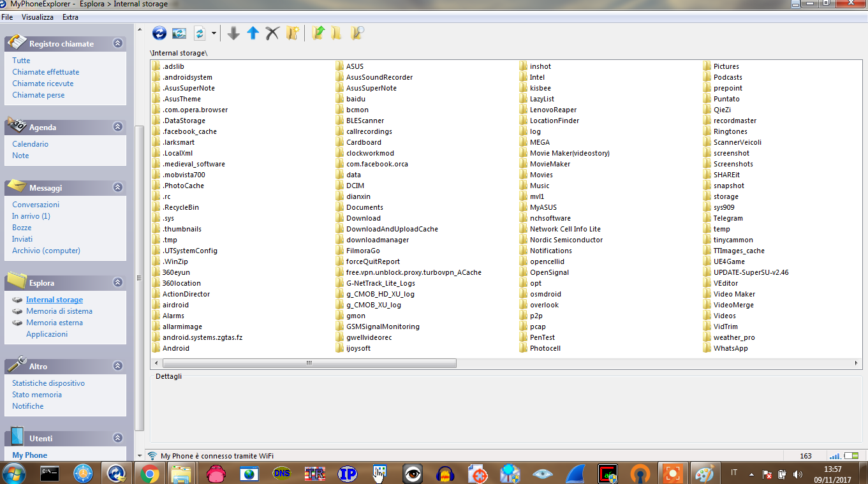Screen dimensions: 868x484
Task: Click the Wireshark shark fin taskbar icon
Action: [x=575, y=474]
